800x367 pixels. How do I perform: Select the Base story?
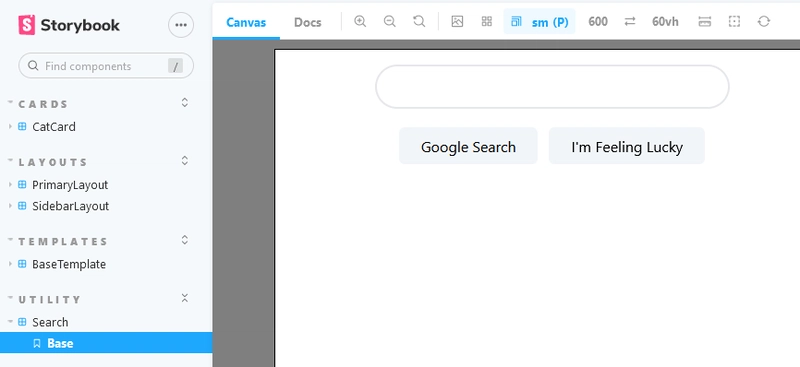click(x=106, y=343)
